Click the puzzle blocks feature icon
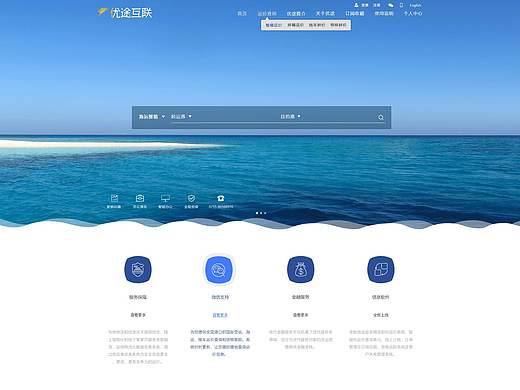 (x=381, y=269)
